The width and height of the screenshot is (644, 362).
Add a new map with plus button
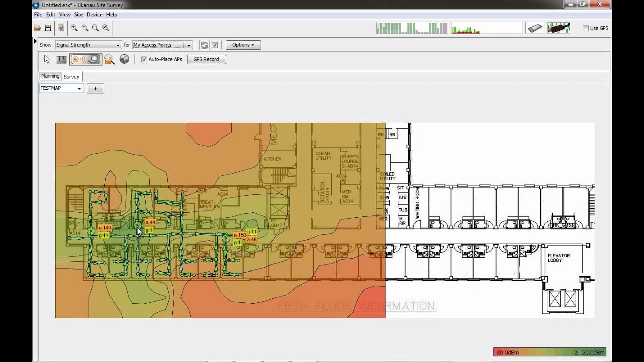click(x=95, y=88)
